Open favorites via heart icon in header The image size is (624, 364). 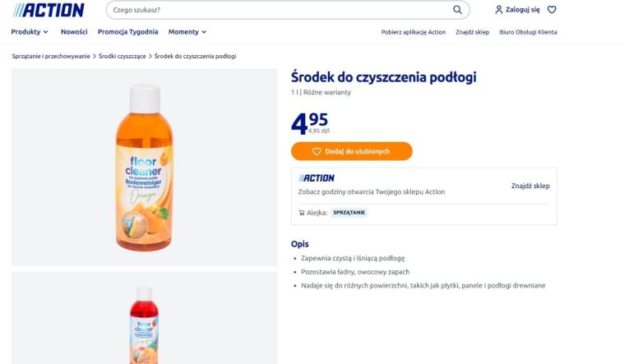coord(552,10)
